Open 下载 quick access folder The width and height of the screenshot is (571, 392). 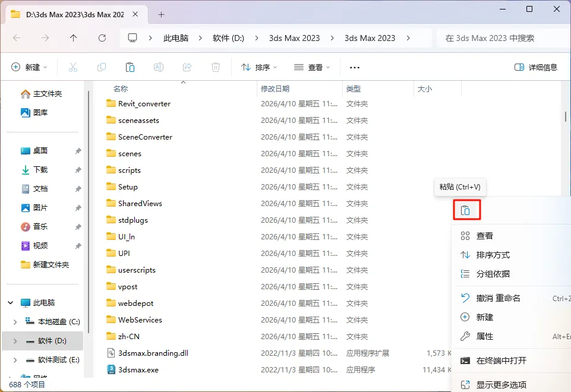34,170
